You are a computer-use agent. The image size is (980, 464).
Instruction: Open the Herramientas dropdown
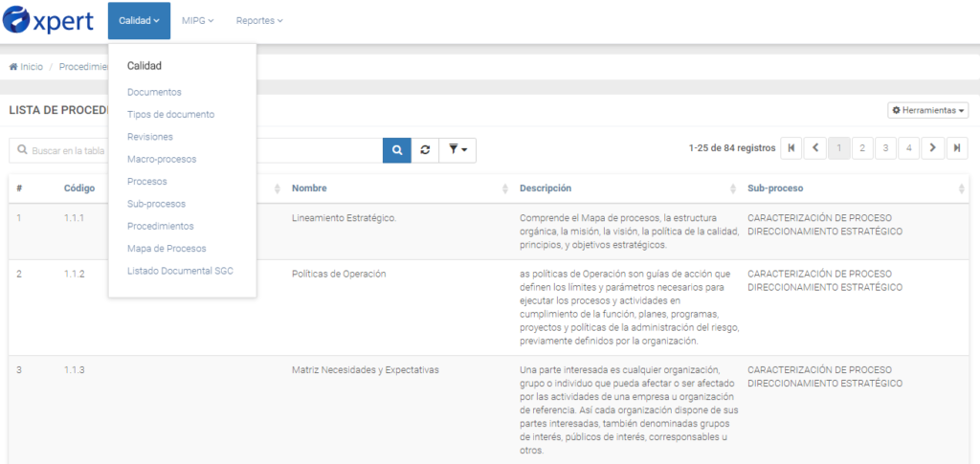(x=928, y=111)
